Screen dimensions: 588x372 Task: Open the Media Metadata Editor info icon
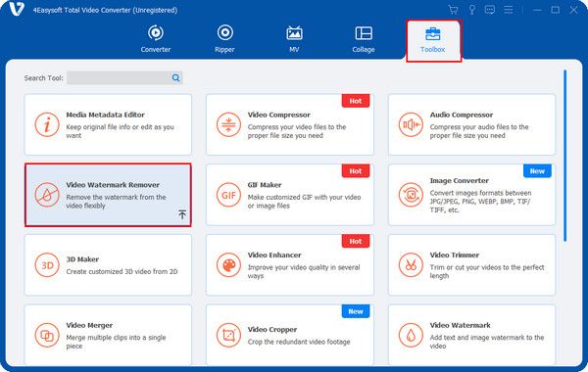(x=47, y=124)
